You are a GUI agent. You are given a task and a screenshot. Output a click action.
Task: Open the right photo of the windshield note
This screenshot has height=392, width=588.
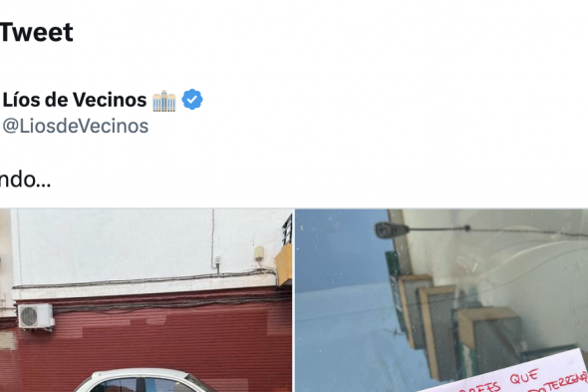[x=441, y=300]
